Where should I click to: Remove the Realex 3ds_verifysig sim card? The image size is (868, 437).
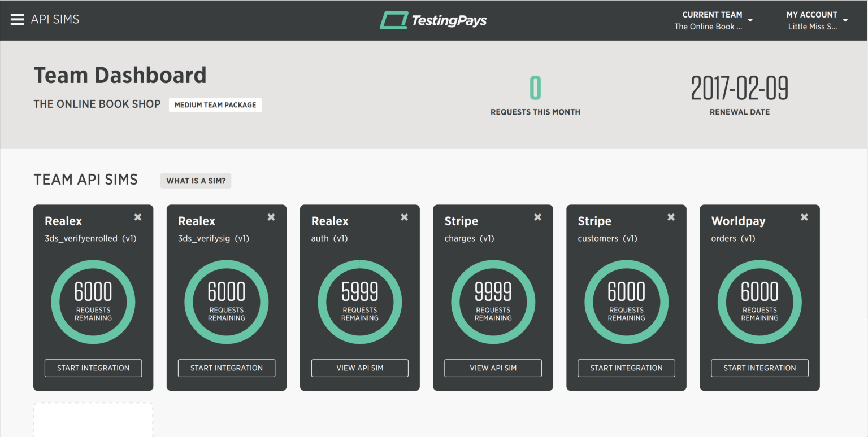coord(271,217)
